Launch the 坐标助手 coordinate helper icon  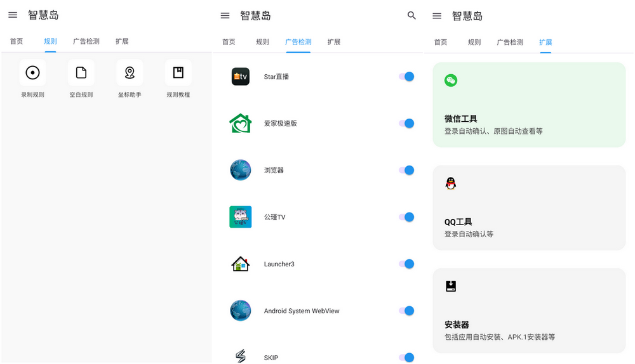coord(130,73)
